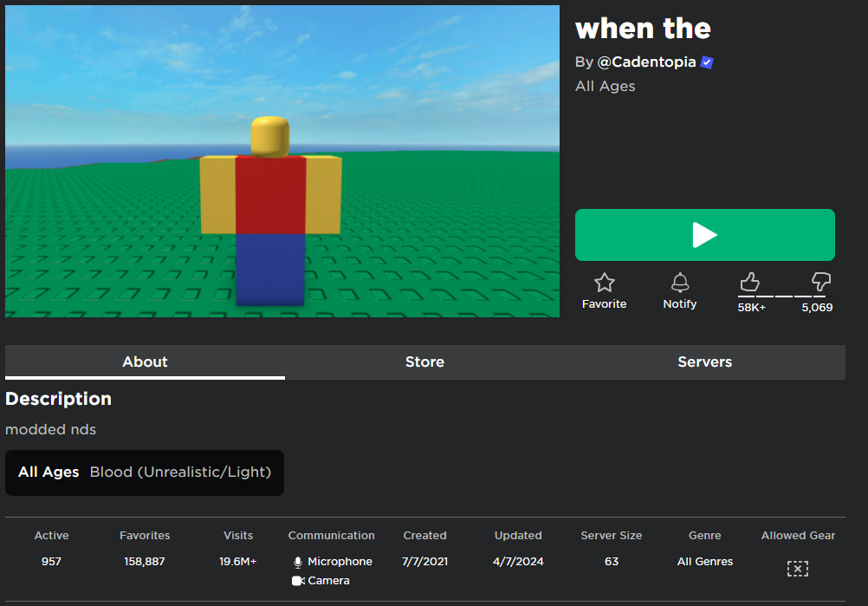
Task: Click the Genre column header
Action: click(x=704, y=536)
